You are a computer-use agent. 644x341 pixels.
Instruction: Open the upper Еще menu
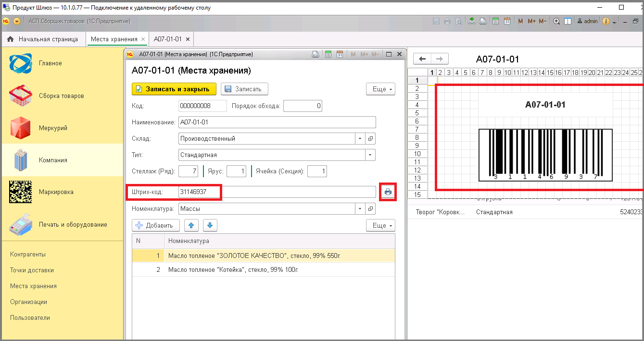(x=380, y=89)
